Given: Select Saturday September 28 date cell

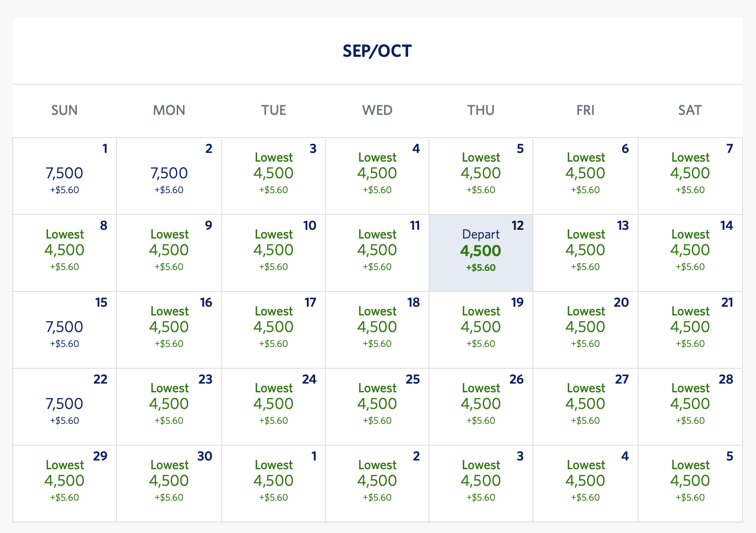Looking at the screenshot, I should coord(690,407).
